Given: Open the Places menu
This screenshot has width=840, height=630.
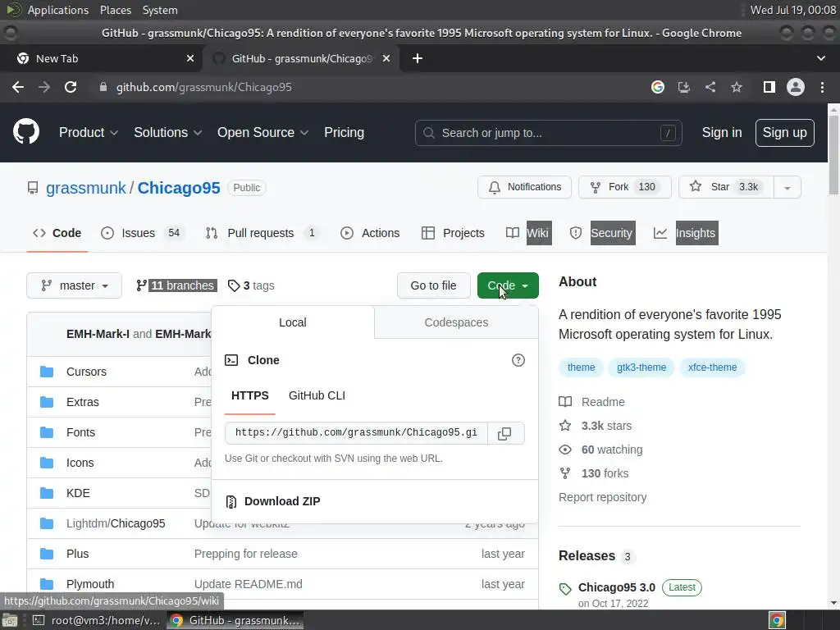Looking at the screenshot, I should pyautogui.click(x=115, y=10).
